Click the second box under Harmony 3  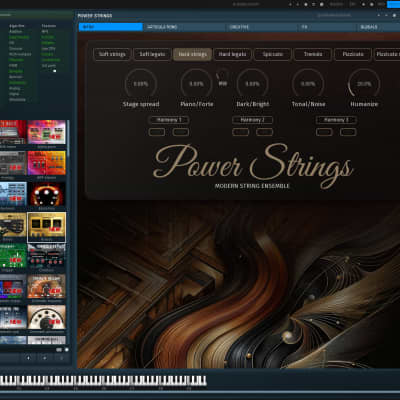pyautogui.click(x=348, y=132)
